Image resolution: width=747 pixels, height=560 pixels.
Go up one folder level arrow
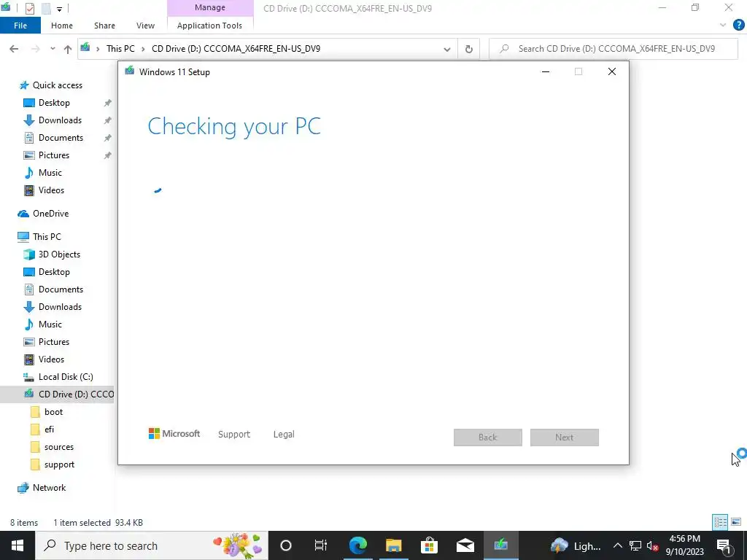[x=68, y=49]
